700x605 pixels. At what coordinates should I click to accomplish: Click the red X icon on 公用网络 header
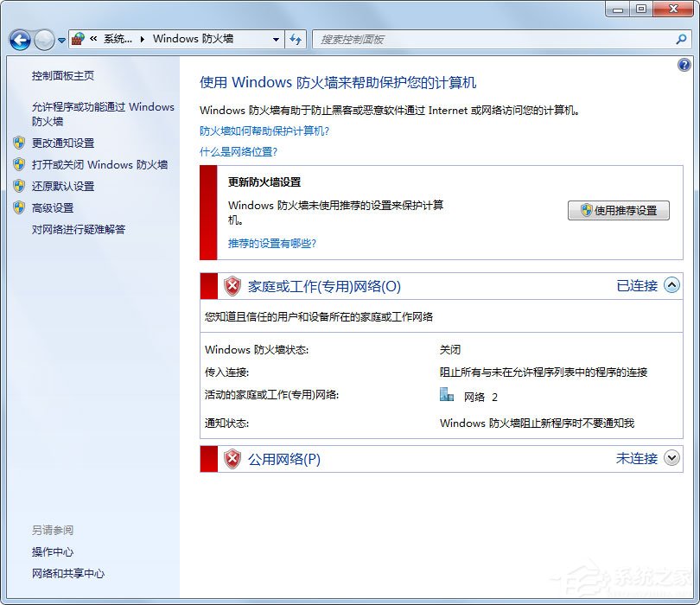pos(232,459)
